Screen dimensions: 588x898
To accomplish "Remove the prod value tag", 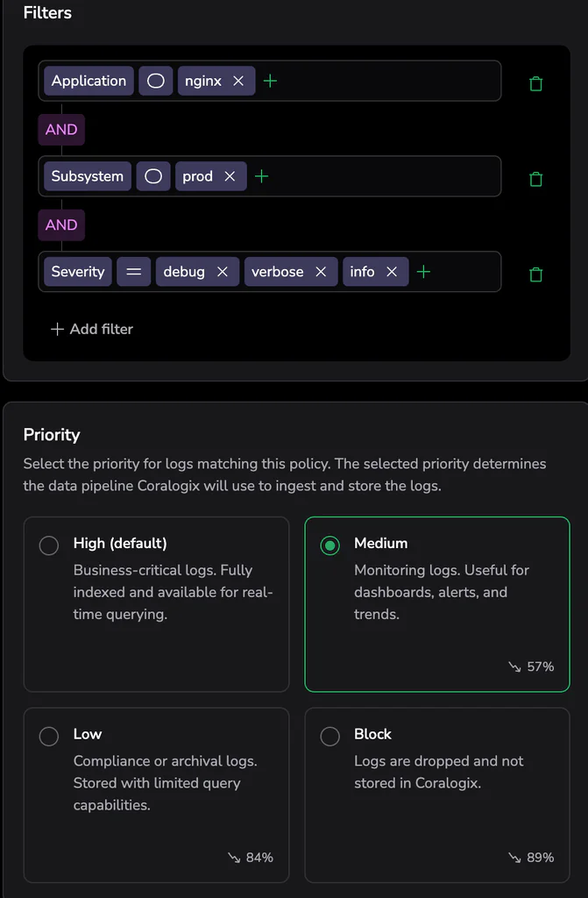I will click(x=230, y=176).
